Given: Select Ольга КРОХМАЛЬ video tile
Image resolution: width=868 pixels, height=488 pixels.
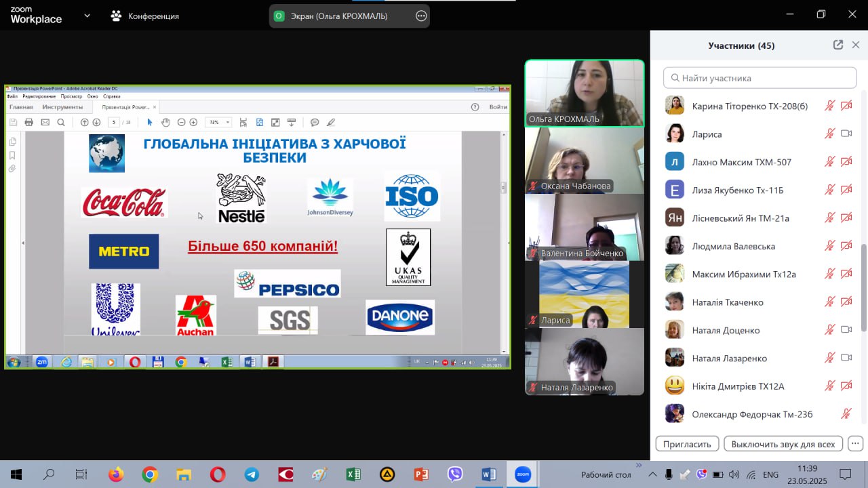Looking at the screenshot, I should tap(585, 93).
